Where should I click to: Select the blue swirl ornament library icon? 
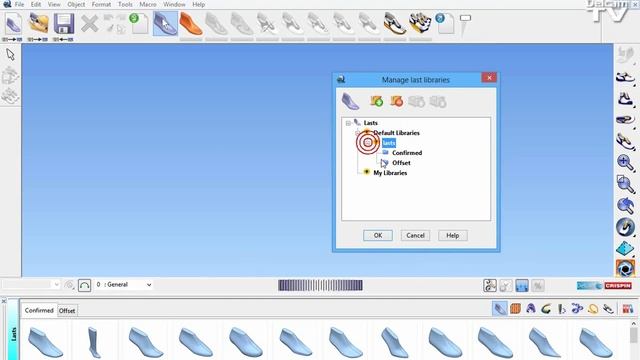coord(577,309)
